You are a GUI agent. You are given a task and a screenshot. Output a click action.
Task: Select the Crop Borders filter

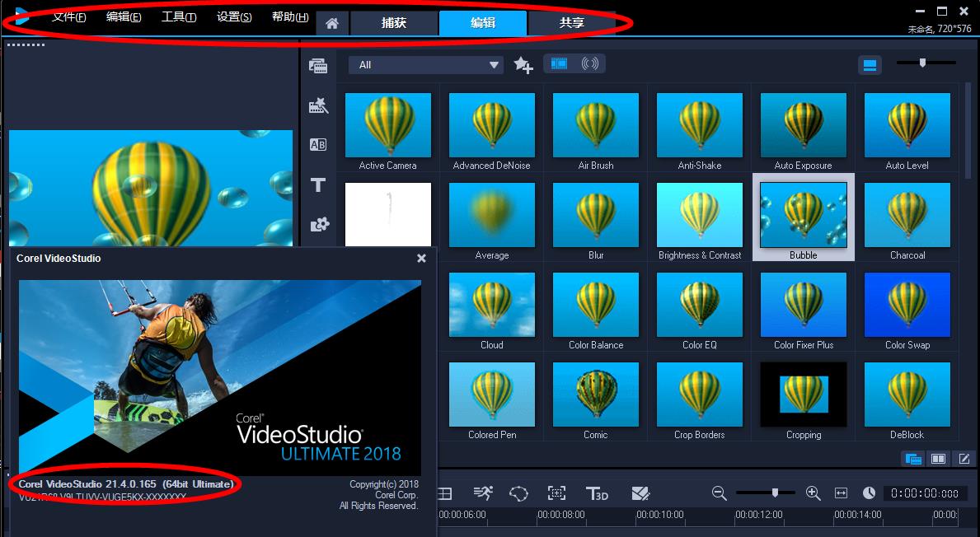click(x=700, y=395)
